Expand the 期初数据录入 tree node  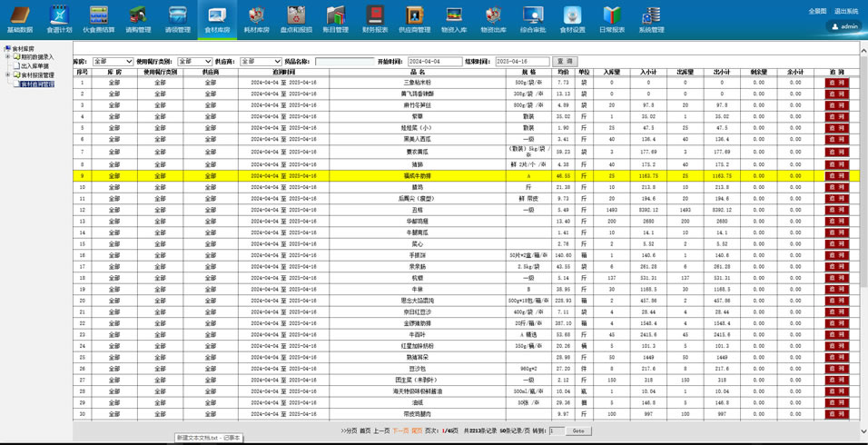[6, 56]
